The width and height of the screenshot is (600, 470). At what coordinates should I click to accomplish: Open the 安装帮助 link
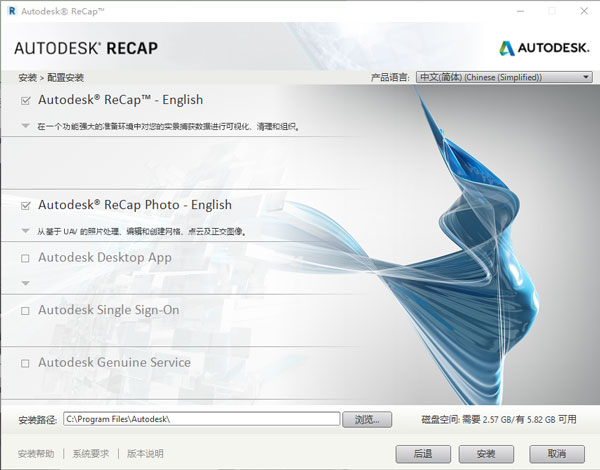click(36, 453)
